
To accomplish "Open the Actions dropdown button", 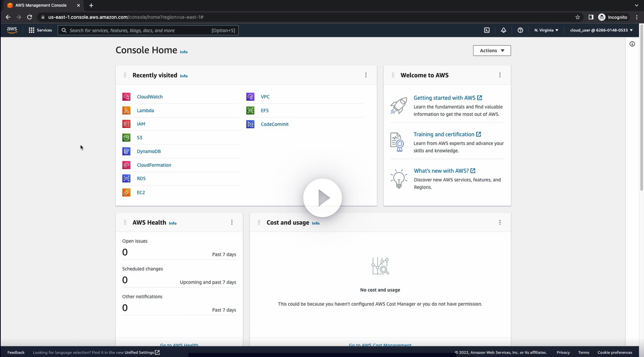I will pyautogui.click(x=492, y=51).
